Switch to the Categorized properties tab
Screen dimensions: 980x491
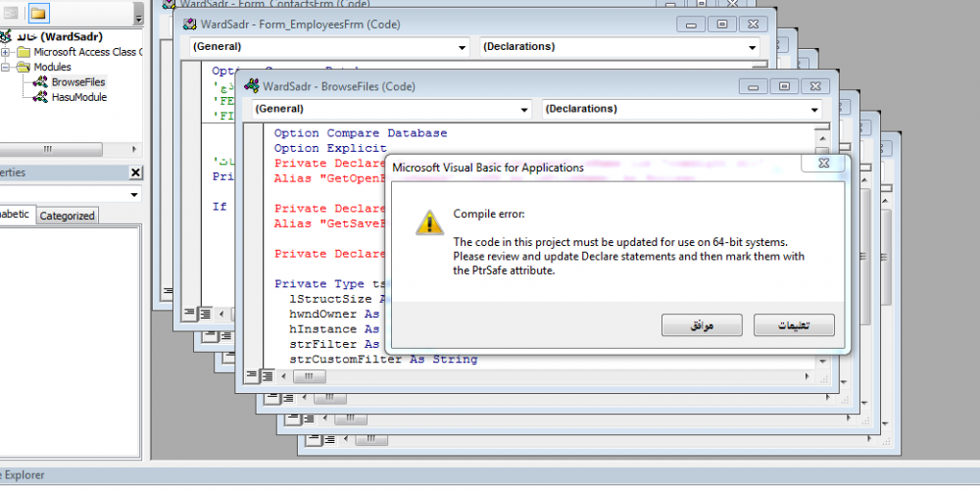67,217
